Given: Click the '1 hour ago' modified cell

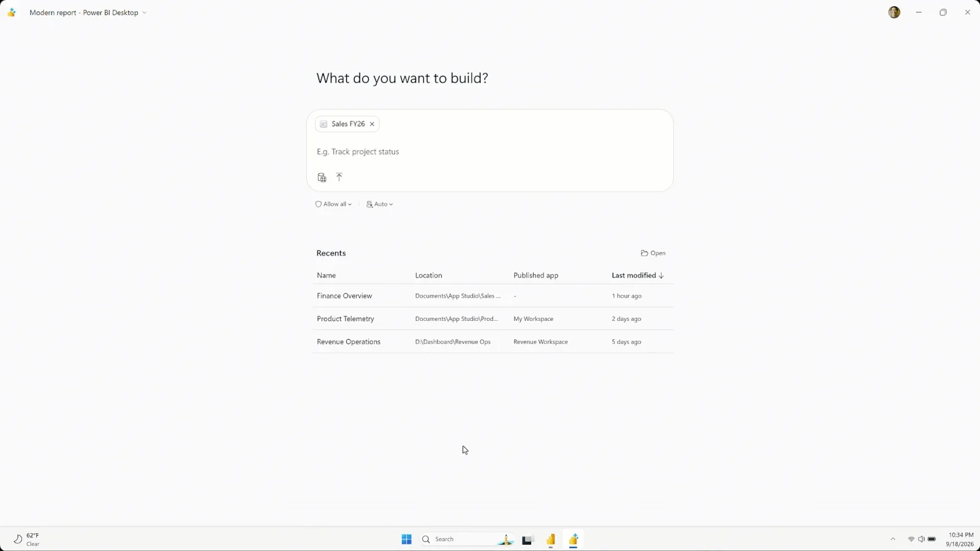Looking at the screenshot, I should coord(627,296).
